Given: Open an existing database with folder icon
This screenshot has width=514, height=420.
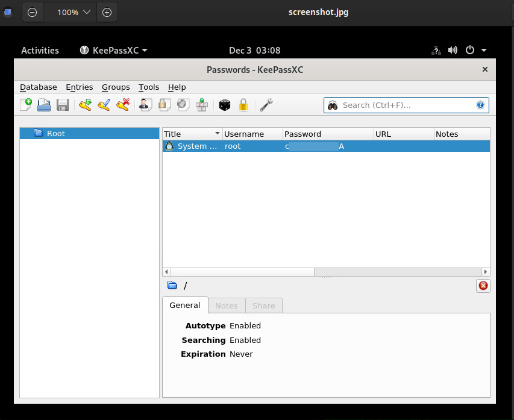Looking at the screenshot, I should (x=44, y=105).
